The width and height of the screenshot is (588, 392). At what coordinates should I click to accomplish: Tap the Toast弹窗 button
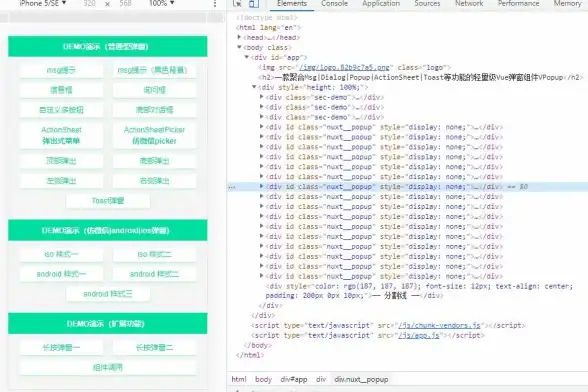point(108,201)
